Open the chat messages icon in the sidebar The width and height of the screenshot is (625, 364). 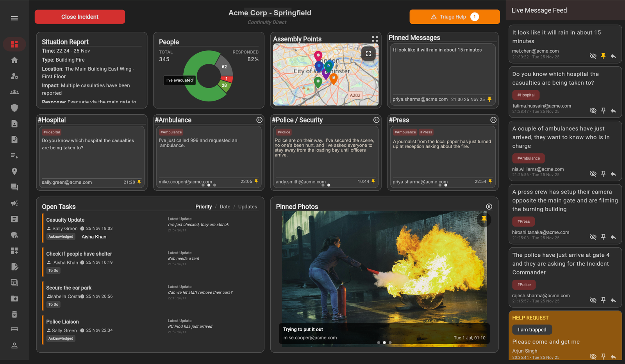click(x=14, y=187)
